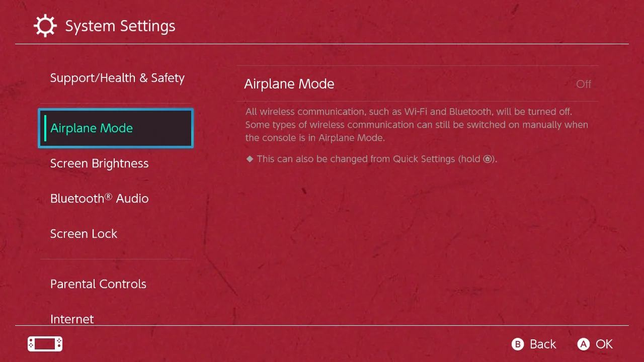Open Screen Brightness settings
Image resolution: width=644 pixels, height=362 pixels.
click(100, 163)
